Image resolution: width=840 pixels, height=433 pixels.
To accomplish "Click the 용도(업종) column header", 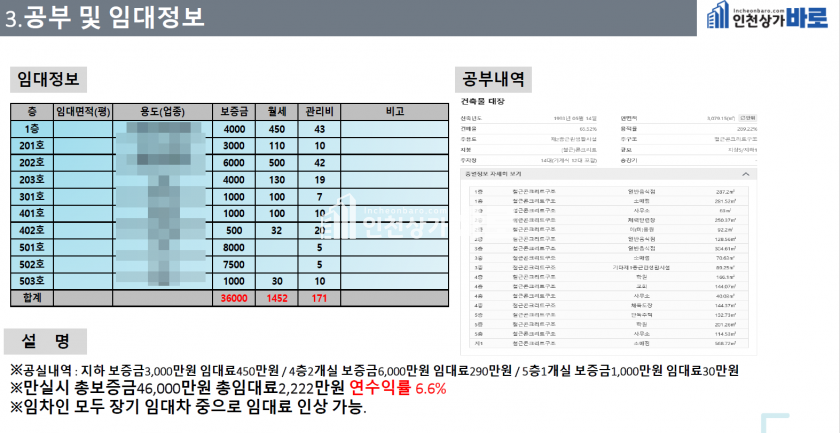I will click(161, 112).
